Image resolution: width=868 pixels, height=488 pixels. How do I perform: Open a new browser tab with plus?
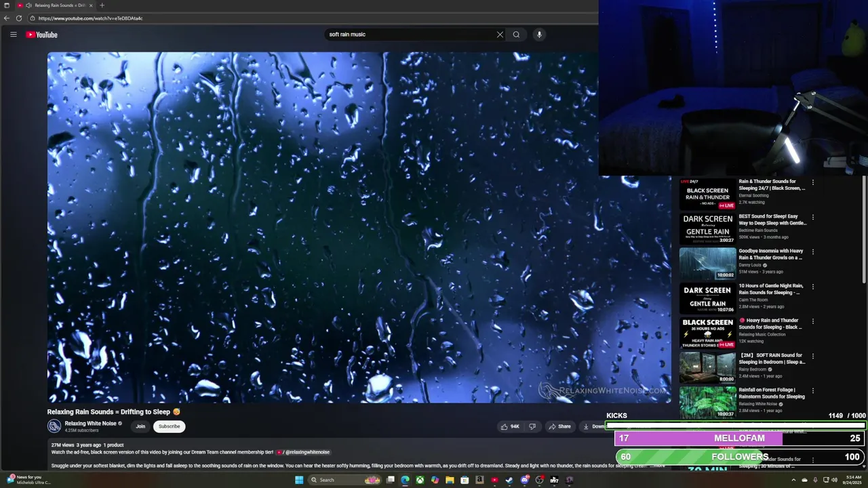coord(102,5)
